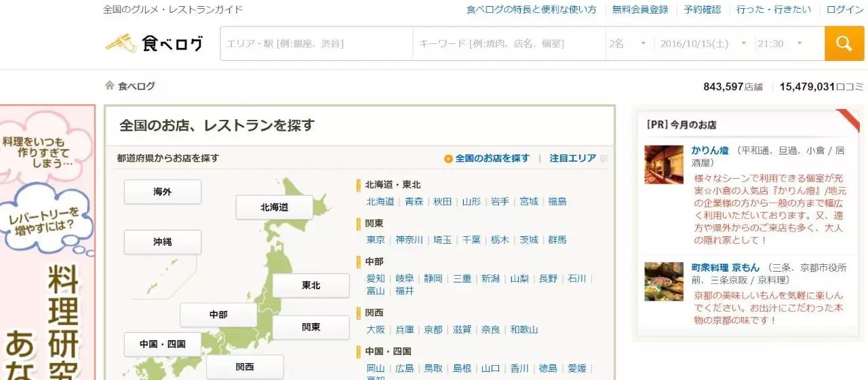Click the 沖縄 map button

[x=163, y=242]
